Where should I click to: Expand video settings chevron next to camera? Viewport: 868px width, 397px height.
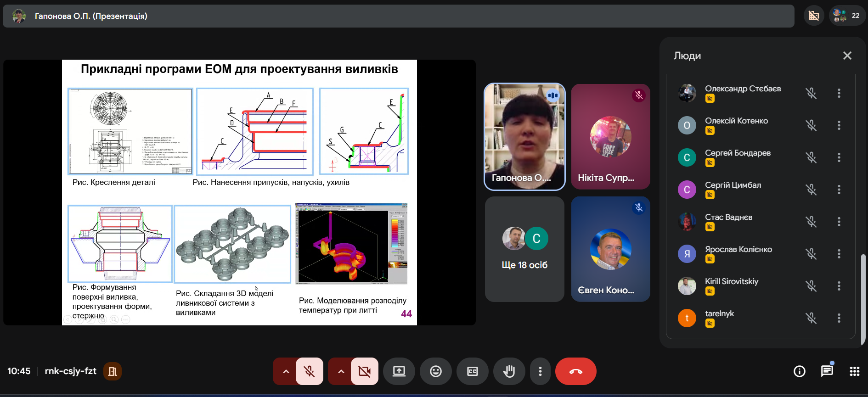341,371
